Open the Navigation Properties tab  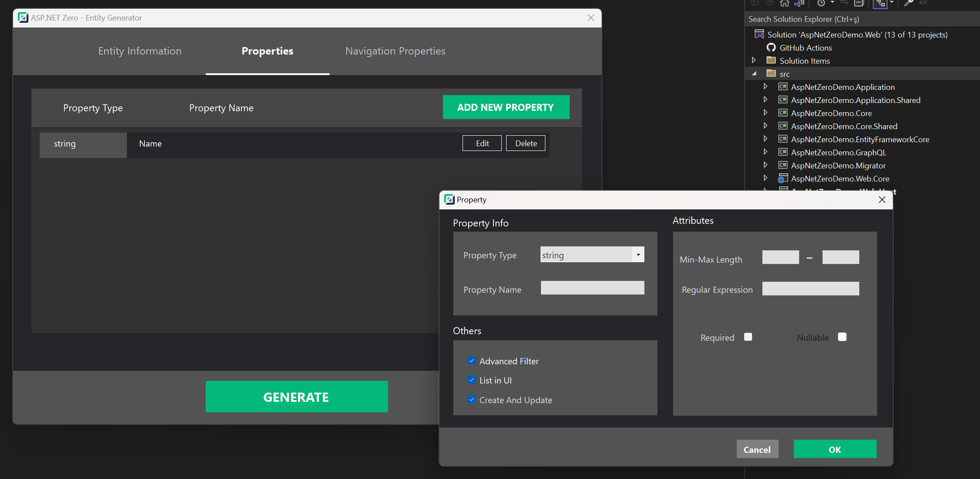pyautogui.click(x=395, y=51)
